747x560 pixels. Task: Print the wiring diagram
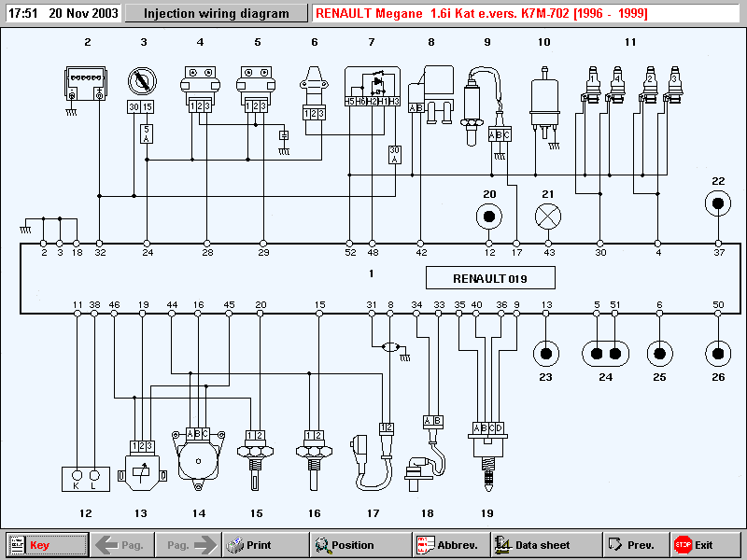[x=265, y=545]
